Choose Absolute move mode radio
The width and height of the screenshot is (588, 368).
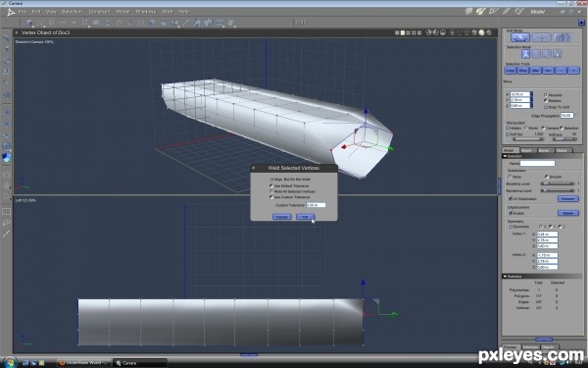546,95
